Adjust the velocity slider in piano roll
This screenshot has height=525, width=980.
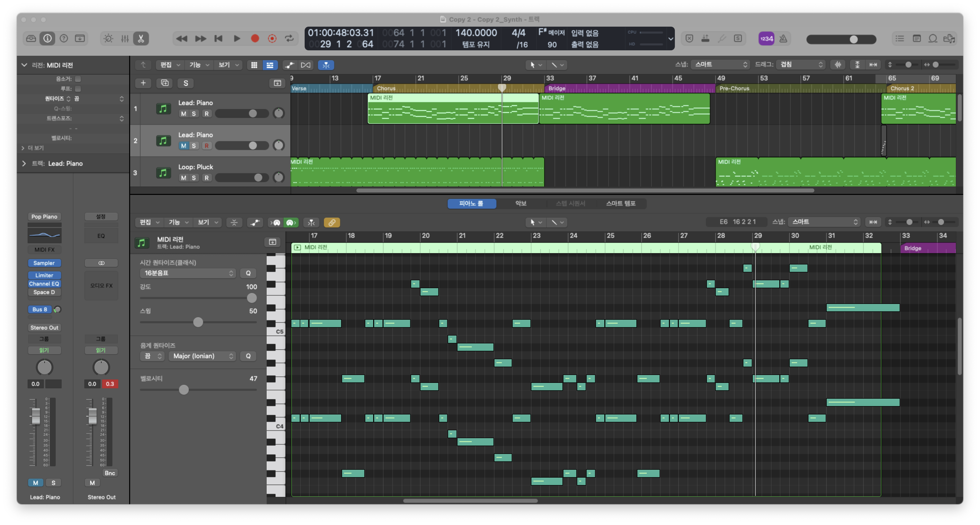click(x=184, y=390)
